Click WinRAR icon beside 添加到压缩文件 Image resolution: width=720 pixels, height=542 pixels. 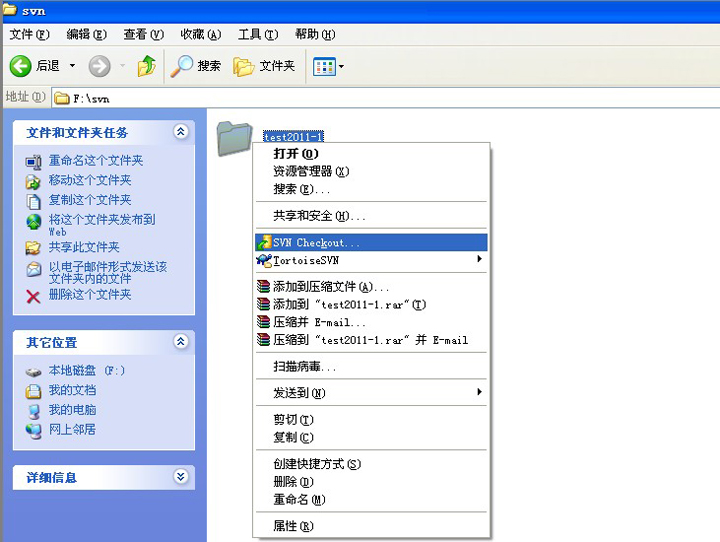[264, 287]
